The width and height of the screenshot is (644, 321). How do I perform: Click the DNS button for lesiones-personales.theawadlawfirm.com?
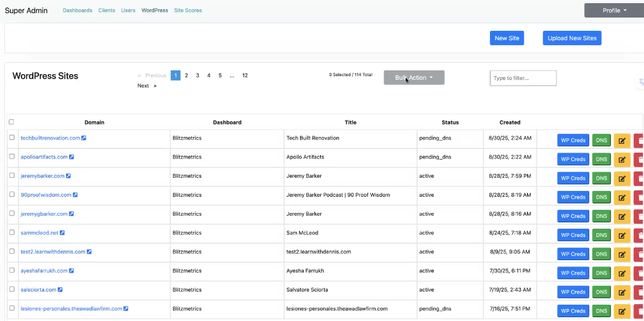click(601, 311)
